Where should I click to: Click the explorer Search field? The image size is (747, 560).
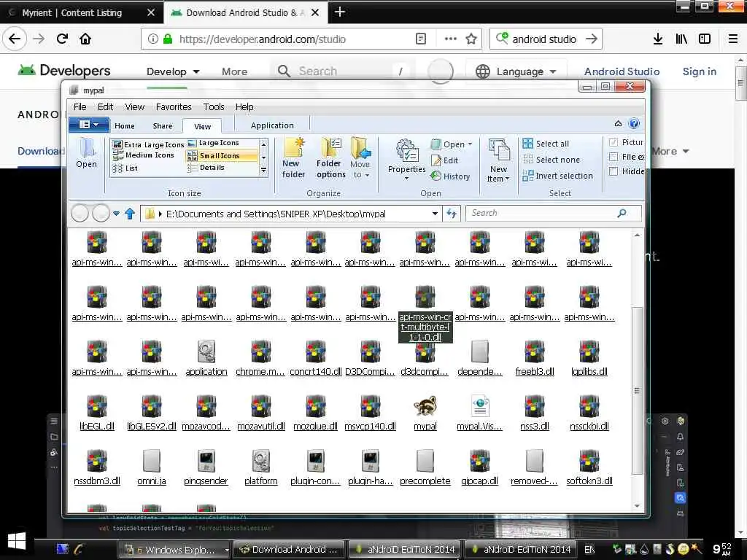[x=554, y=213]
